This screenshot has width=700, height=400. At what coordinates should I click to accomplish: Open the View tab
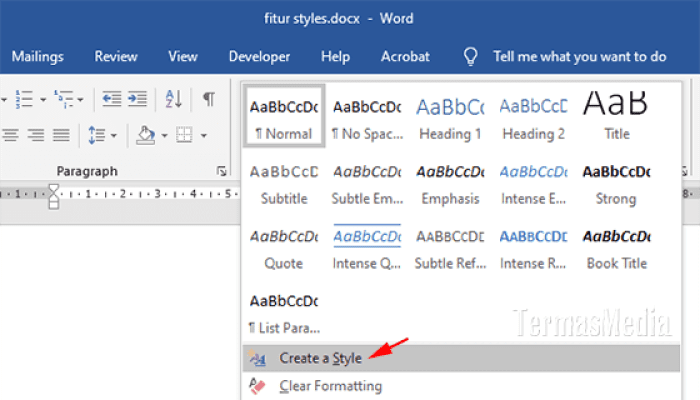coord(183,57)
